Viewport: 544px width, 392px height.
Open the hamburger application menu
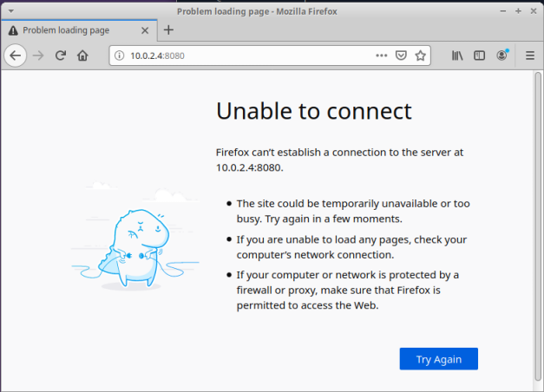pos(530,56)
